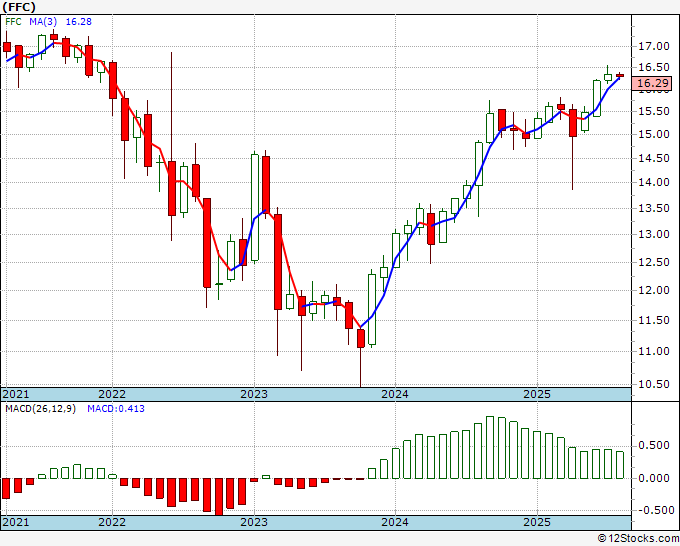The image size is (680, 546).
Task: Click the 11.00 price axis label
Action: [x=654, y=351]
